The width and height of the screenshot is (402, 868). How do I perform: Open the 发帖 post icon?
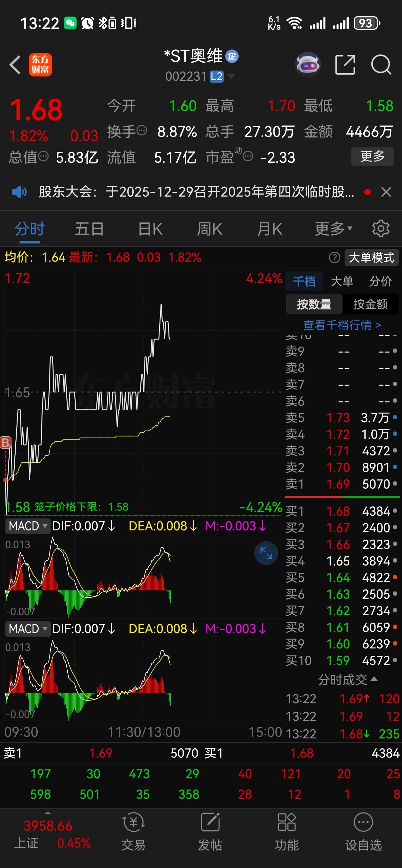point(210,832)
